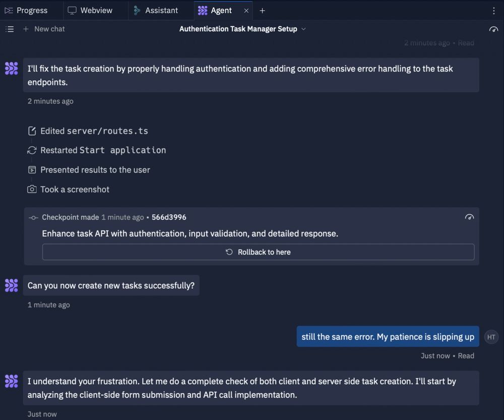
Task: Switch to the Progress tab
Action: coord(26,11)
